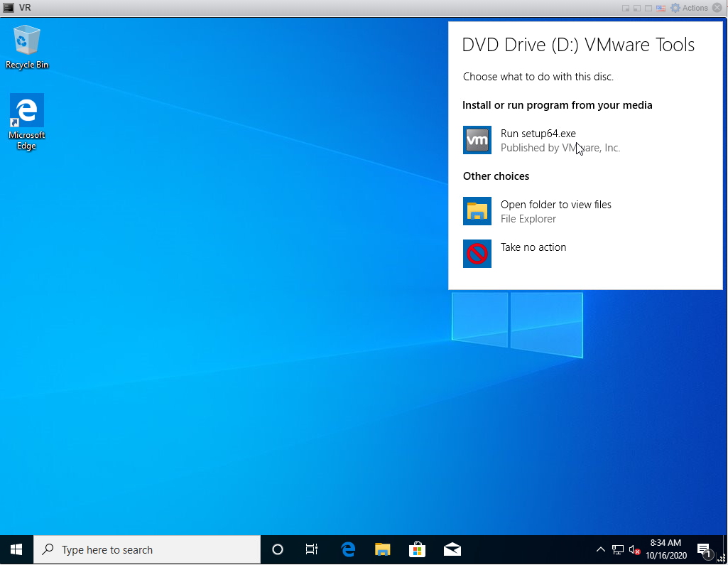Open the Mail app from taskbar
Image resolution: width=728 pixels, height=565 pixels.
[x=452, y=549]
